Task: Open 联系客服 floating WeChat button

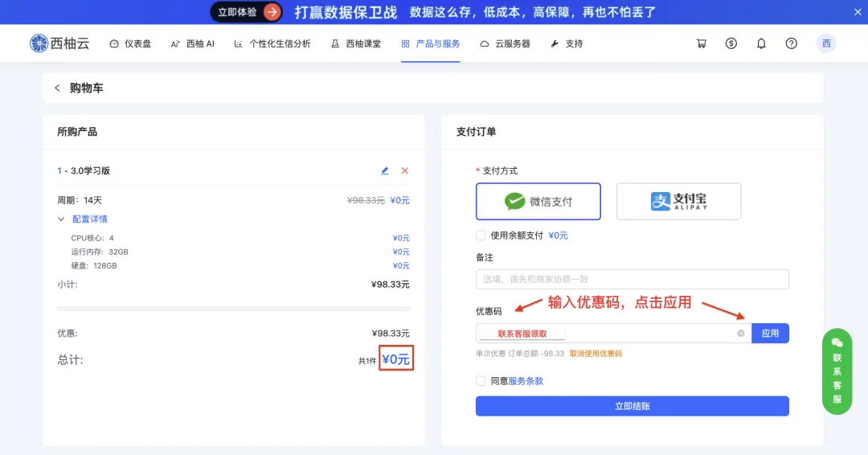Action: 837,371
